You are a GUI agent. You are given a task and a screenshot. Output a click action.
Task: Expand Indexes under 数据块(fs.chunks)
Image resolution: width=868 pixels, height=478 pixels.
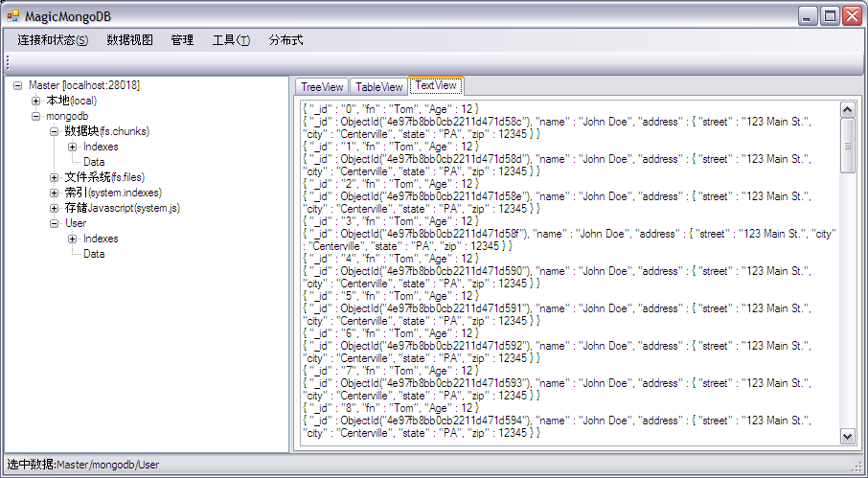(x=72, y=148)
